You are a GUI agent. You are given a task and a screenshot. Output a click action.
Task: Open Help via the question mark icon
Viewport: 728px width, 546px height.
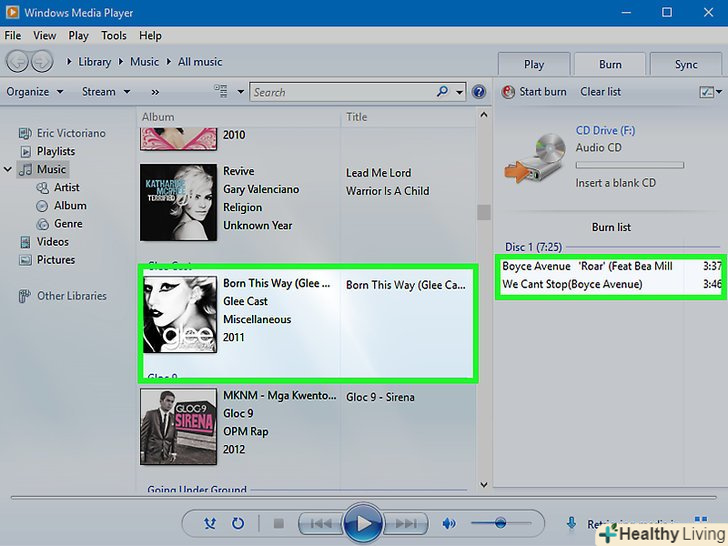tap(478, 92)
